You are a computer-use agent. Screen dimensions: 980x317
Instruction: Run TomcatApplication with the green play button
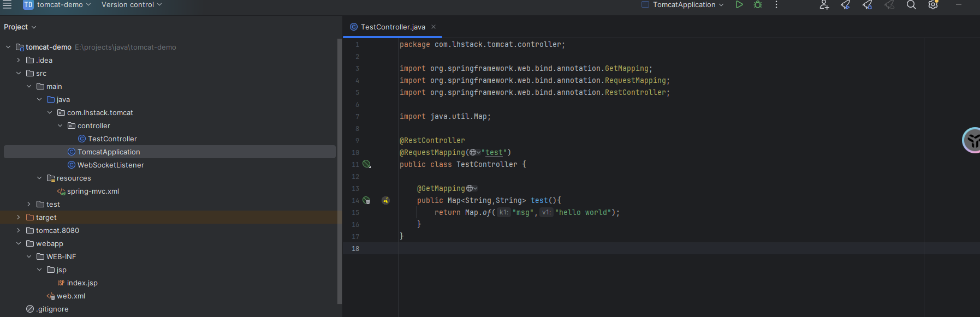(739, 5)
